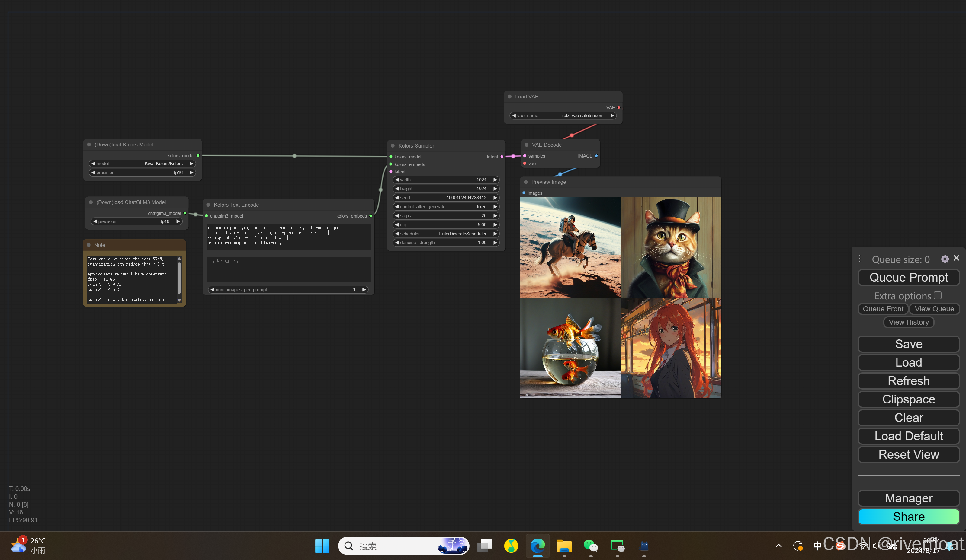
Task: Open the control_after_generate fixed dropdown
Action: tap(446, 206)
